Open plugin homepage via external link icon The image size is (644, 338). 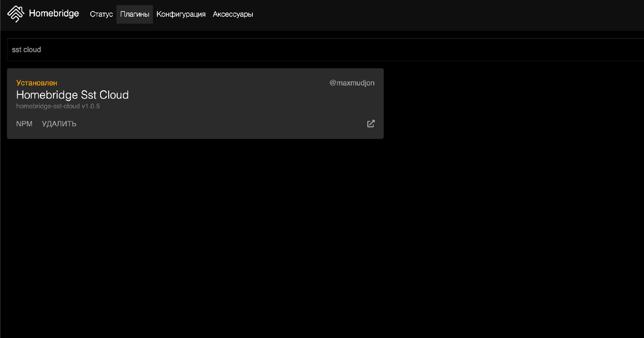[x=370, y=124]
